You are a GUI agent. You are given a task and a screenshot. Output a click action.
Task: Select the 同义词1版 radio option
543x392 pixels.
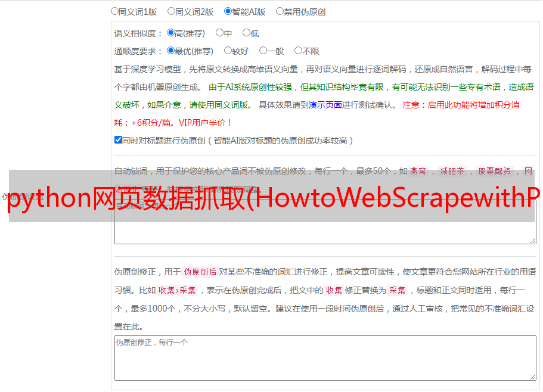point(114,11)
